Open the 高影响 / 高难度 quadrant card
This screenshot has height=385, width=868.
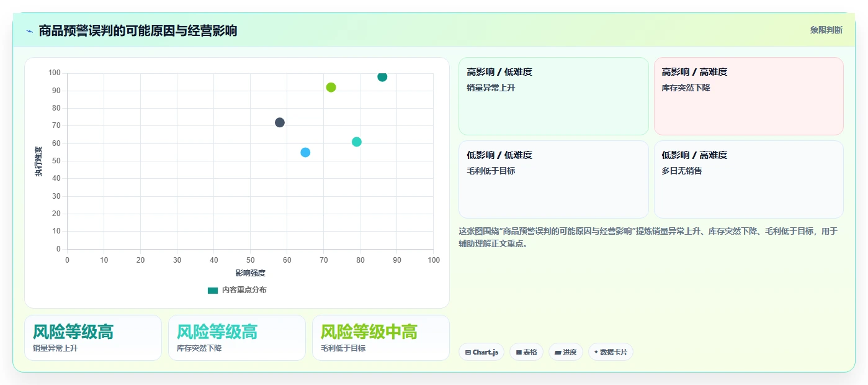749,96
